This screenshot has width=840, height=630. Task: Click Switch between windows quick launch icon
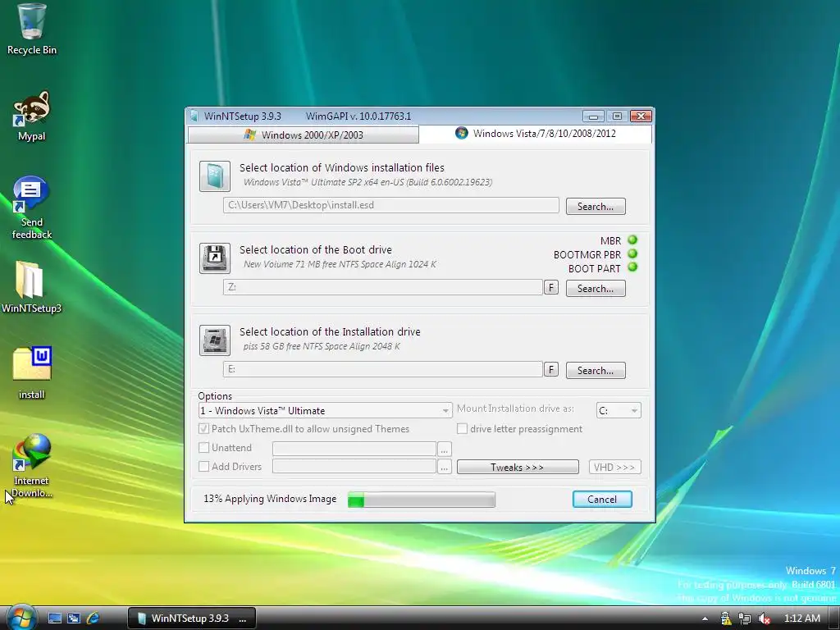pos(74,619)
